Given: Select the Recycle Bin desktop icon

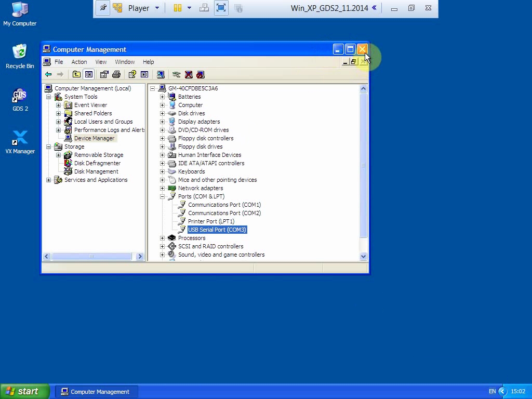Looking at the screenshot, I should click(x=20, y=56).
